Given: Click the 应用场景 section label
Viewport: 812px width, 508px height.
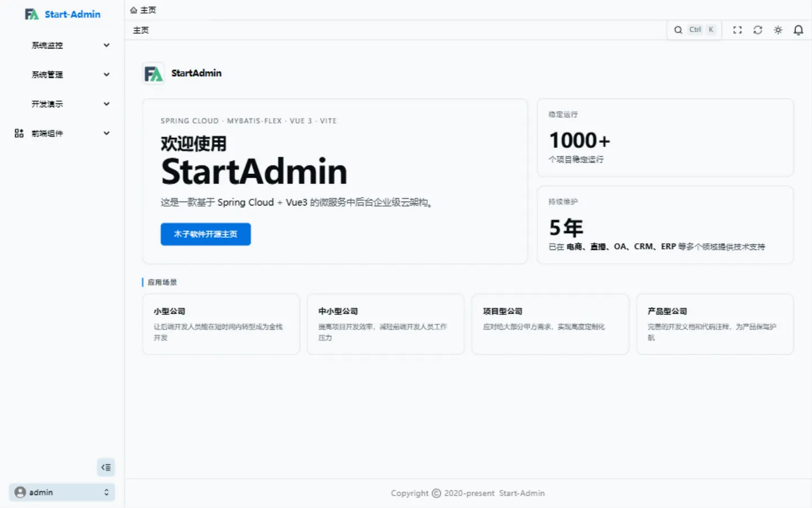Looking at the screenshot, I should click(x=162, y=282).
